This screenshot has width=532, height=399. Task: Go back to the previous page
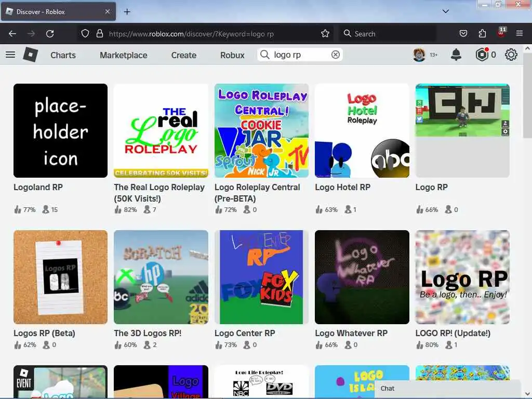(x=12, y=34)
